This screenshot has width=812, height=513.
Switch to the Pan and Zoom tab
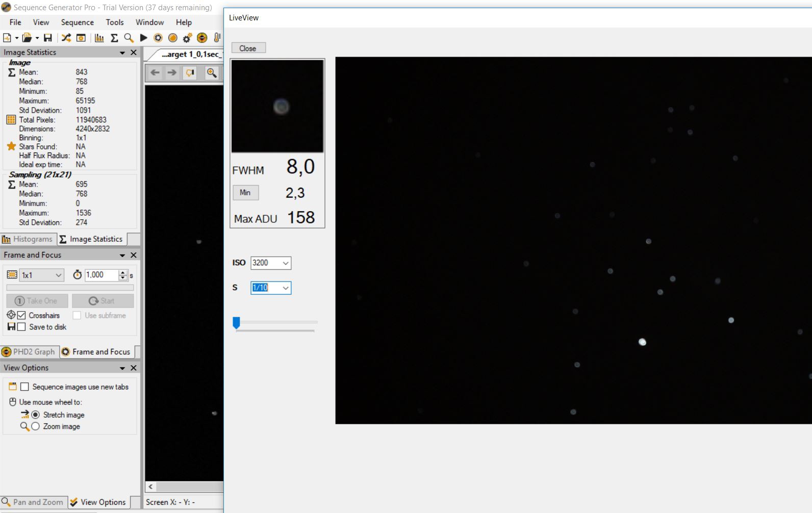[33, 502]
